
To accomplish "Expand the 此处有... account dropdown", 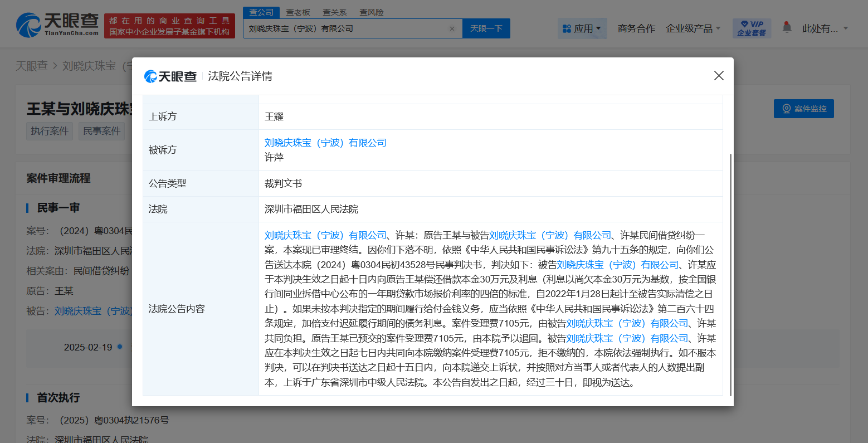I will point(825,28).
